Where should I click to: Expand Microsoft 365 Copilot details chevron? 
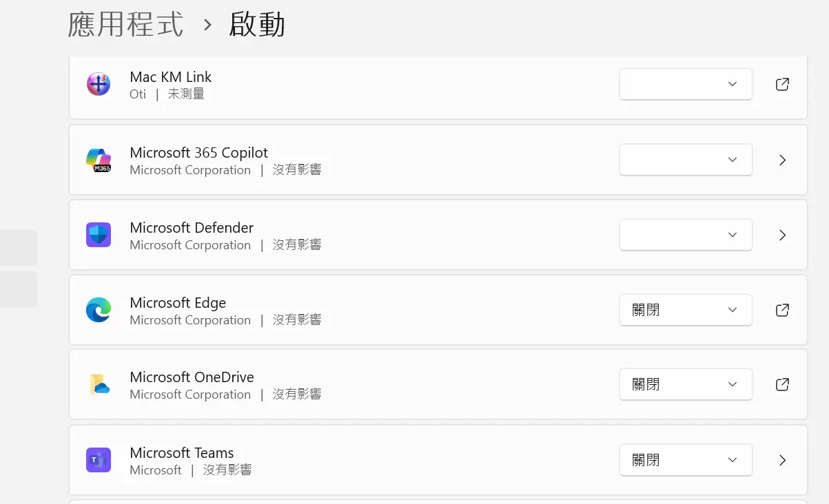click(782, 160)
